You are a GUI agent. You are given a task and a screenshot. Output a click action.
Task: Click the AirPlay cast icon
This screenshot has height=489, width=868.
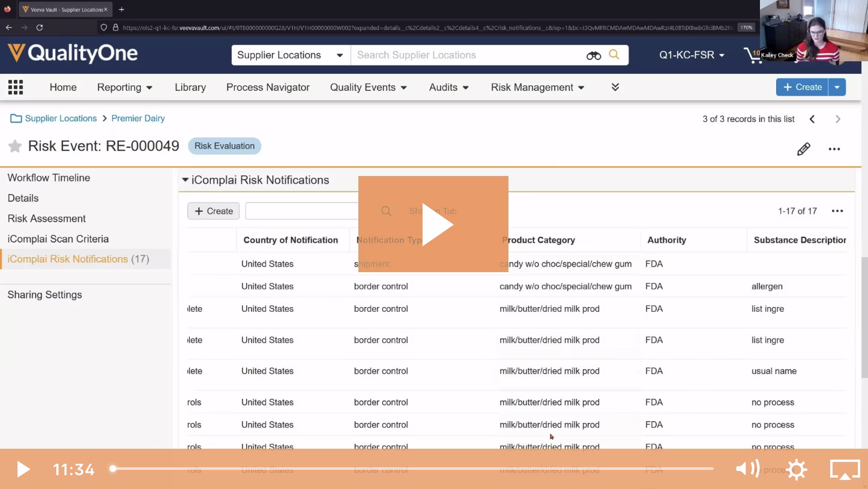845,469
